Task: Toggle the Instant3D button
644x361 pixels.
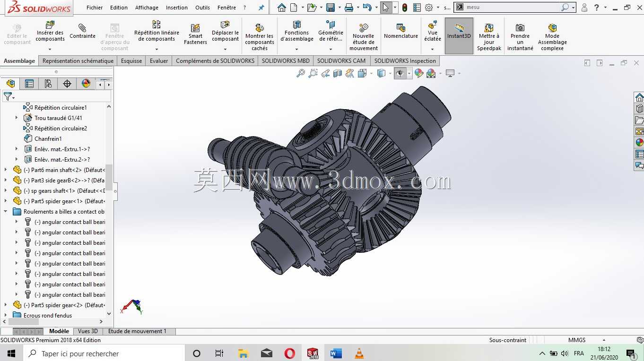Action: pyautogui.click(x=459, y=36)
